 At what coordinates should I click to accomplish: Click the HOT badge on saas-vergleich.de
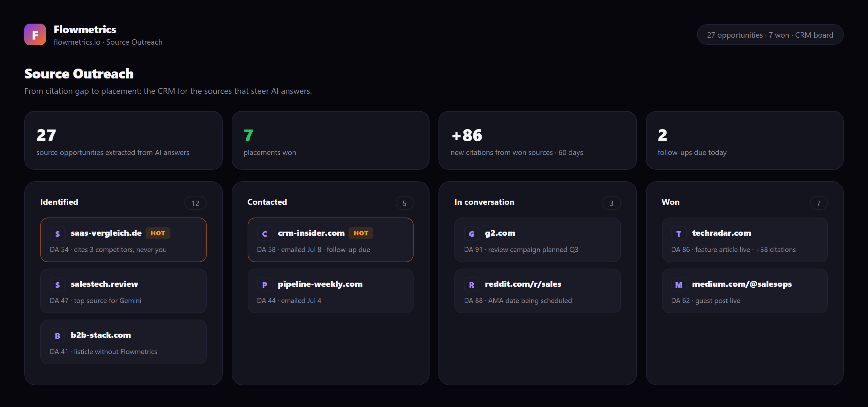coord(158,233)
